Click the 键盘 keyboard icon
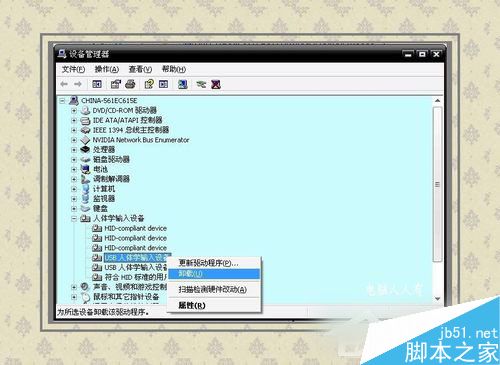The image size is (500, 365). coord(86,209)
